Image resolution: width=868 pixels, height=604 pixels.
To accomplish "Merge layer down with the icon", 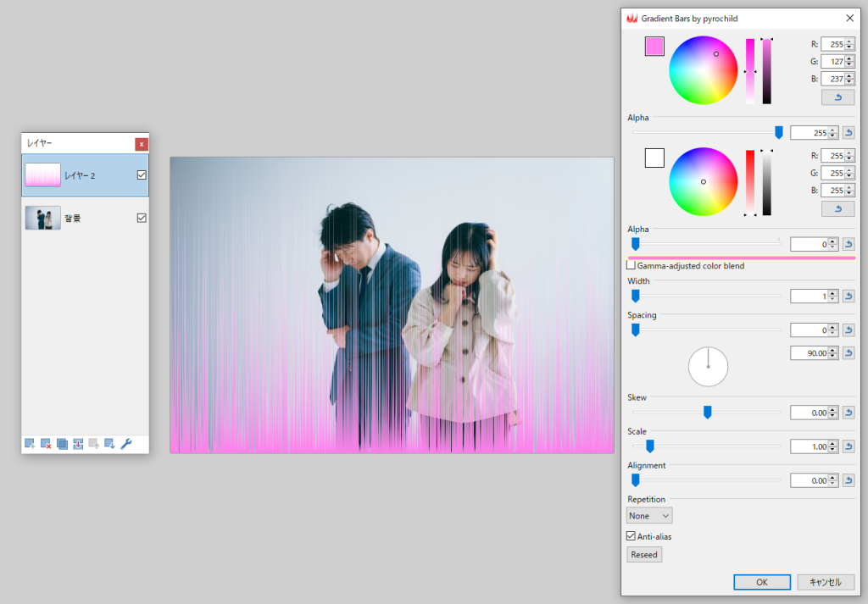I will click(78, 443).
